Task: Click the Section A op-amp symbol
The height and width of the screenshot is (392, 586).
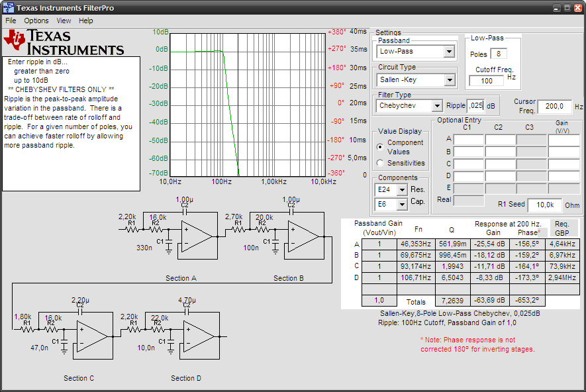Action: point(196,236)
